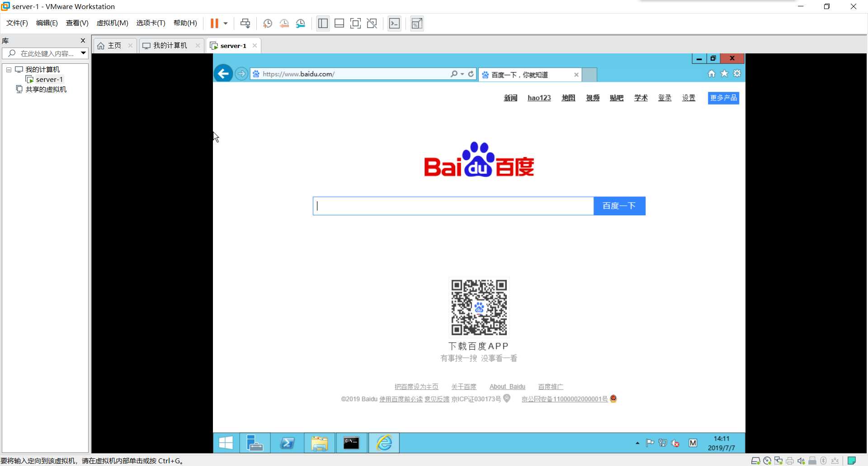Toggle the library sidebar view

coord(323,24)
